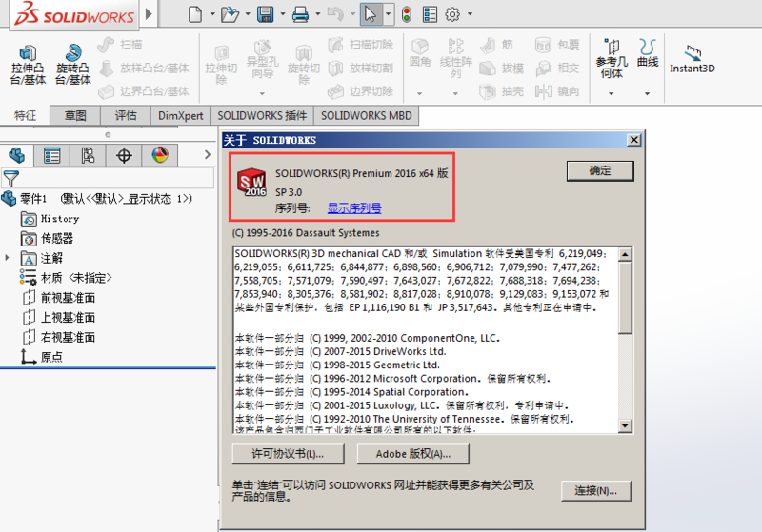Open the dropdown arrow next to Save
This screenshot has width=762, height=532.
(x=282, y=14)
